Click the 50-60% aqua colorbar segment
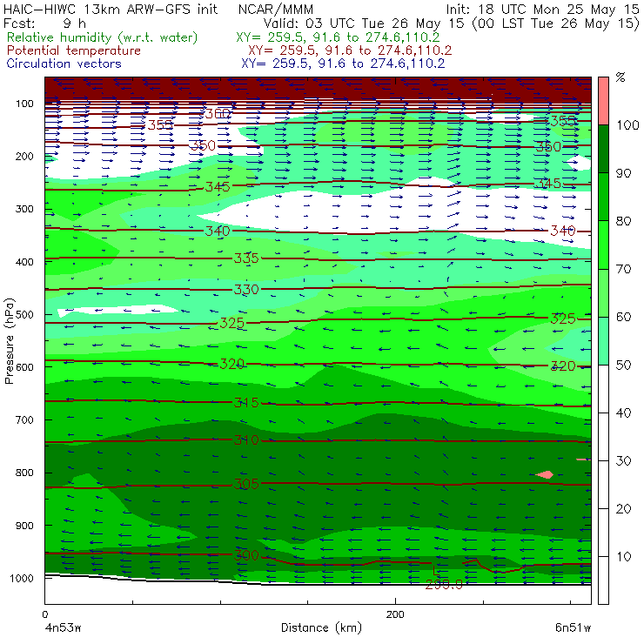The width and height of the screenshot is (644, 644). [603, 341]
